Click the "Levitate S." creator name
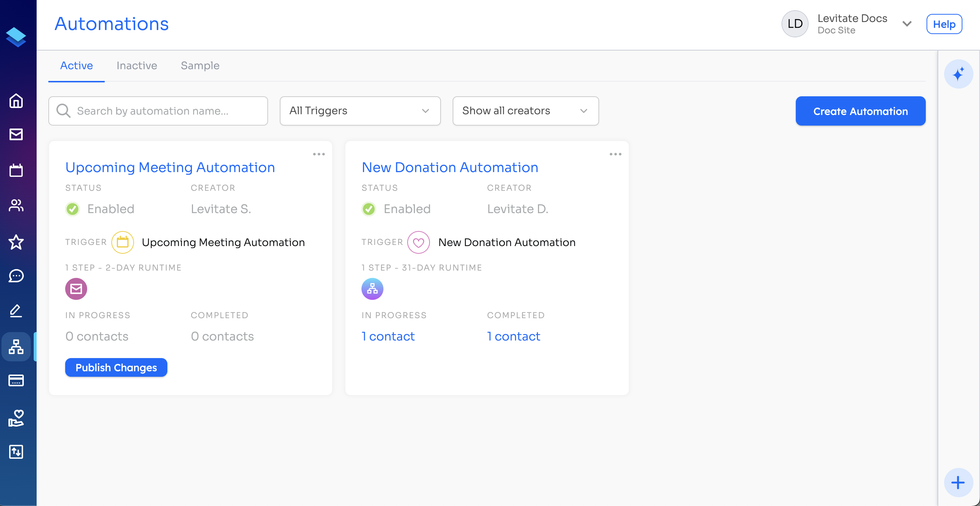 221,209
